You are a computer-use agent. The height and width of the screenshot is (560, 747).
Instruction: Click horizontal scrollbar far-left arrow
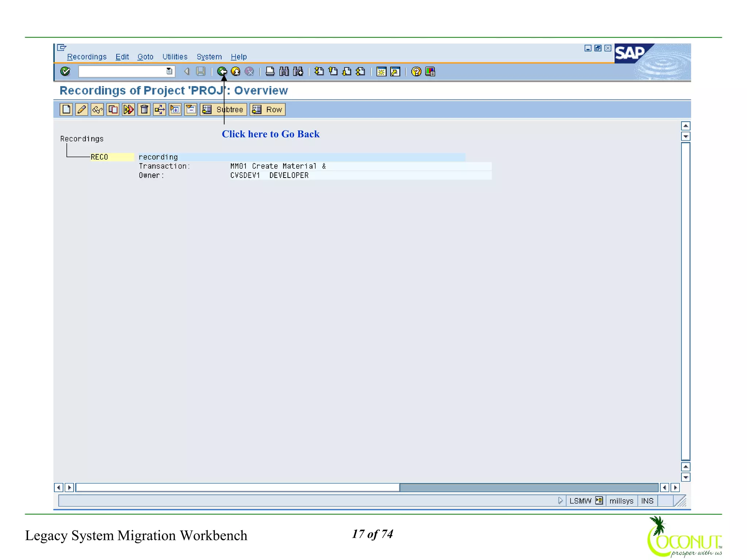click(x=58, y=487)
